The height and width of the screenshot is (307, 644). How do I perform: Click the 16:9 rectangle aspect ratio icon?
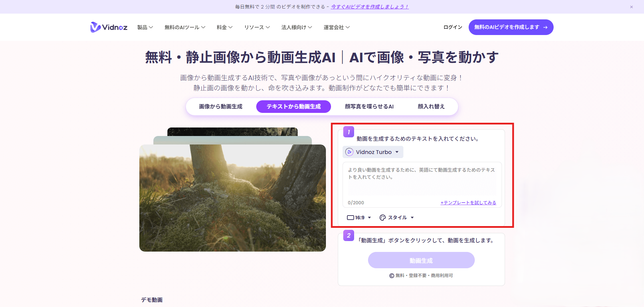(x=351, y=217)
